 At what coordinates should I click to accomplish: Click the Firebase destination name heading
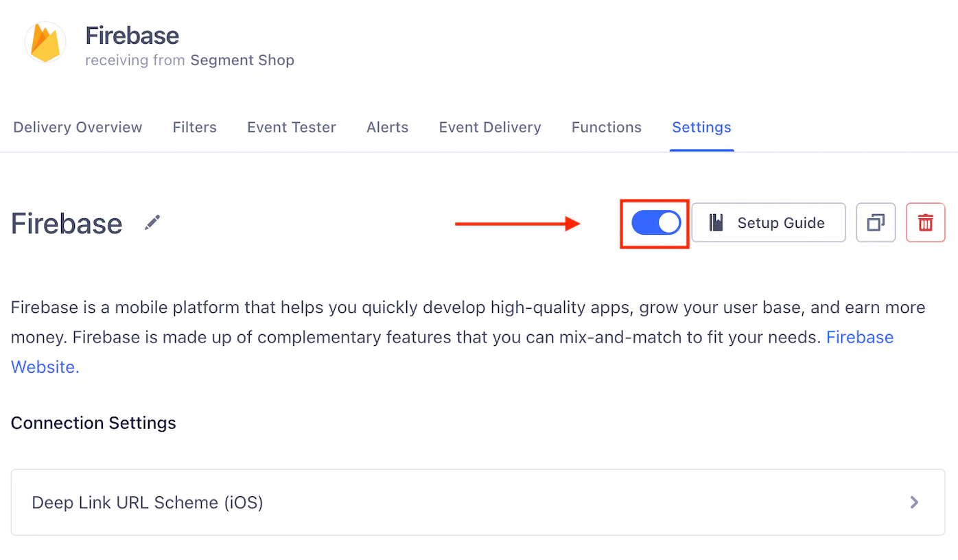point(67,224)
